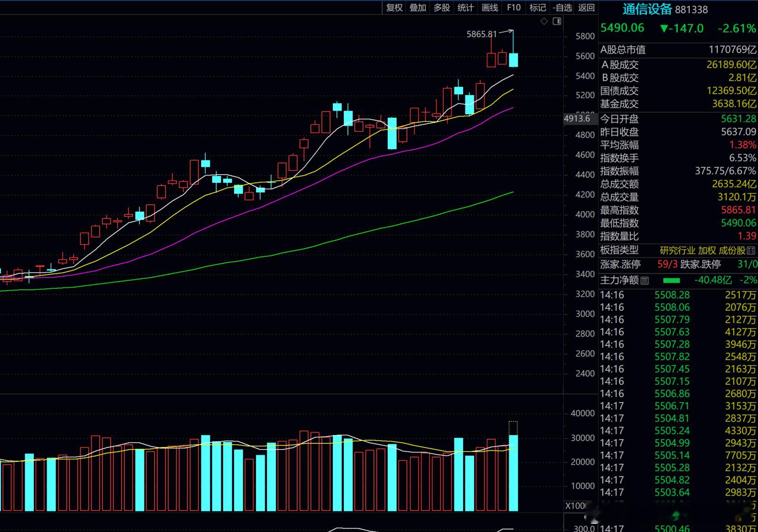758x532 pixels.
Task: Click the 总成交额 value 2635.24亿
Action: (734, 184)
